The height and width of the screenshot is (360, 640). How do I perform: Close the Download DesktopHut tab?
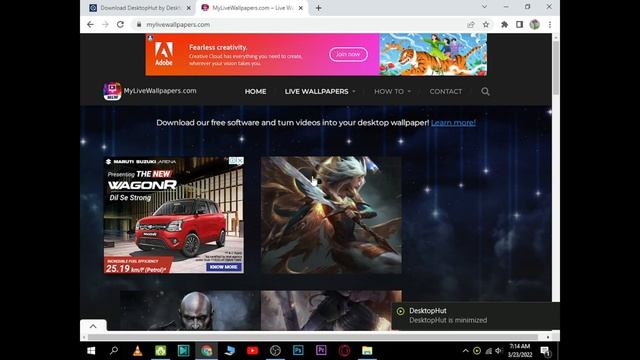(189, 8)
